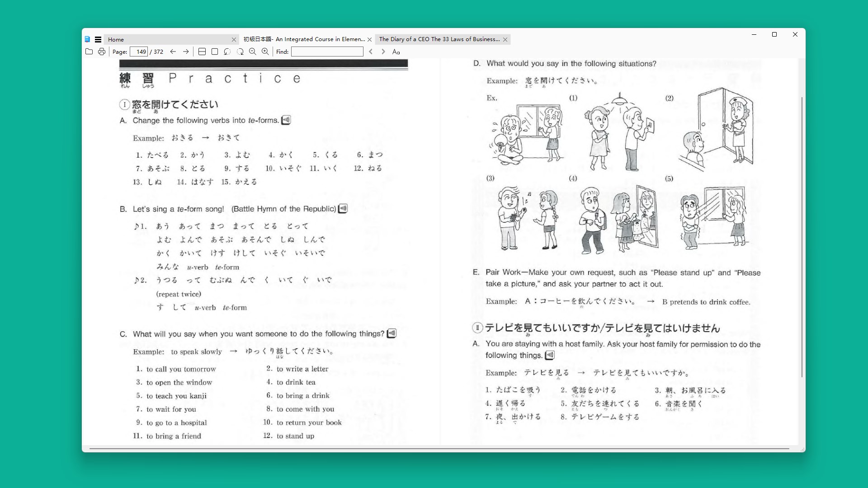Click the Find search box
This screenshot has width=868, height=488.
point(327,52)
